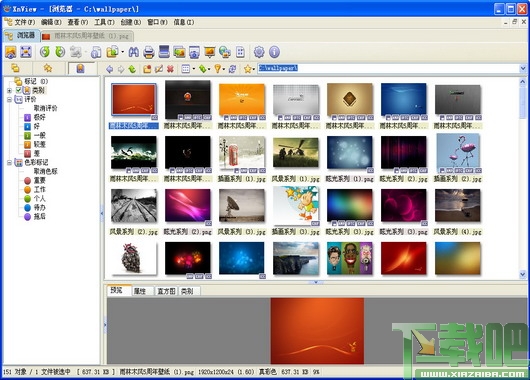
Task: Click the blue info about icon
Action: click(x=274, y=52)
